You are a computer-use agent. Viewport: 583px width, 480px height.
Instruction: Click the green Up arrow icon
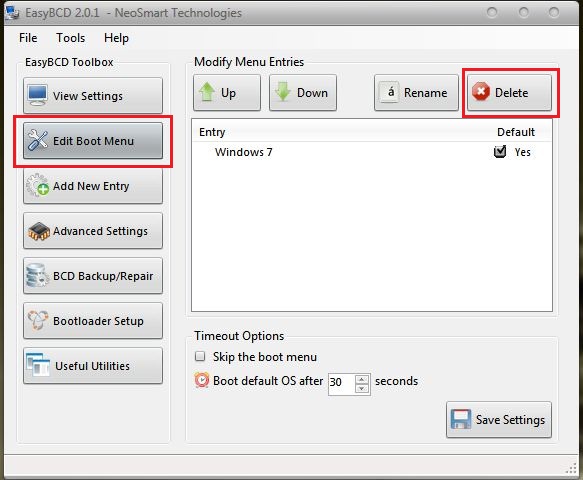pyautogui.click(x=207, y=92)
